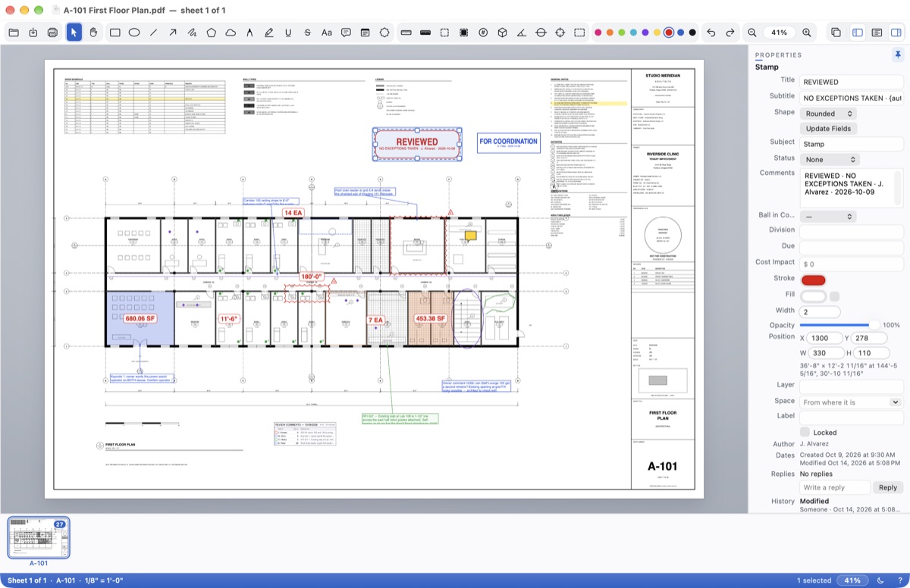Open the Shape 'Rounded' dropdown
Screen dimensions: 910x588
[828, 114]
